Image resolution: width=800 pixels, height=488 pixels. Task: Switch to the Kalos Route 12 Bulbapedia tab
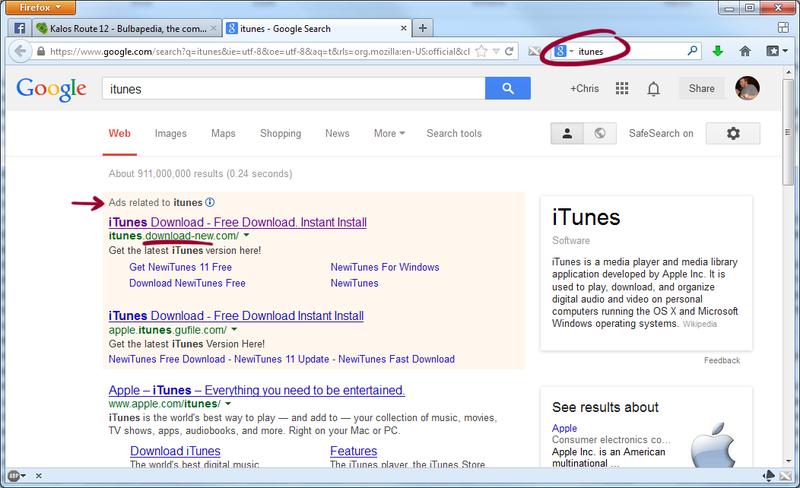click(128, 29)
